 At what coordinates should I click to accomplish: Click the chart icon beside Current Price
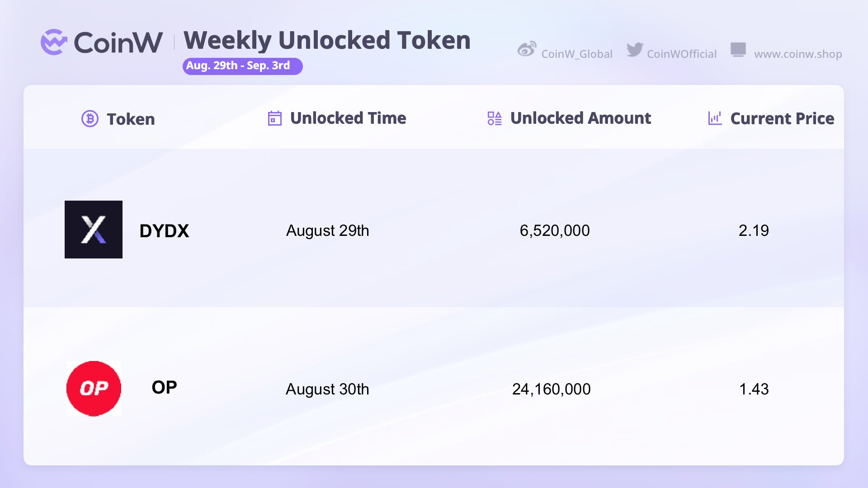(x=715, y=118)
